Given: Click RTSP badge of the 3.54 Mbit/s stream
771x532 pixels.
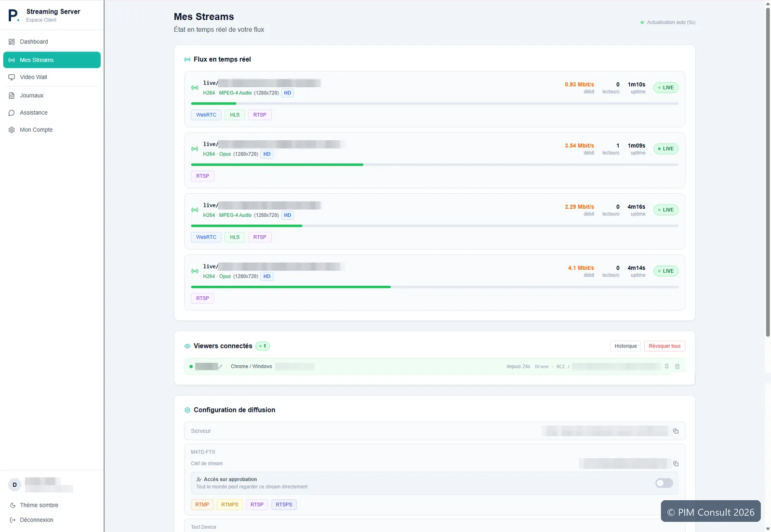Looking at the screenshot, I should pyautogui.click(x=203, y=176).
